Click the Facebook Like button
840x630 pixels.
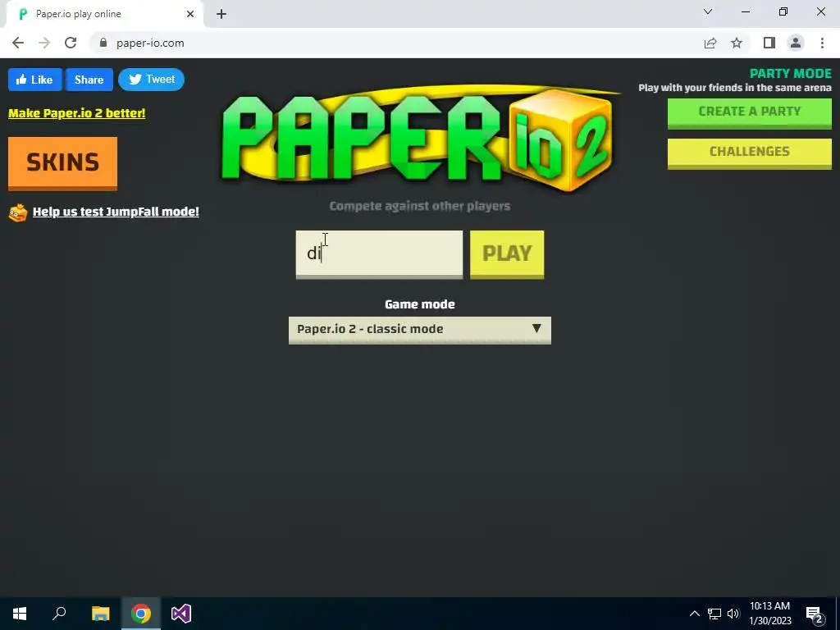[34, 80]
